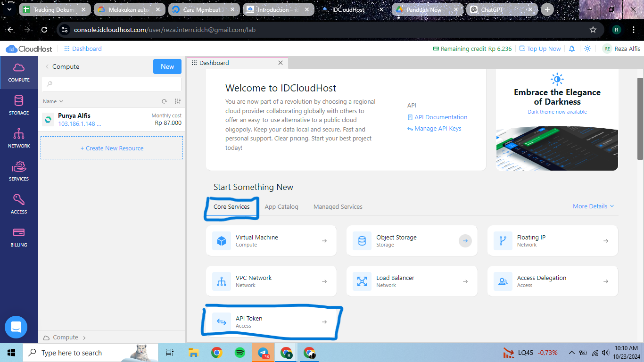Expand the More Details dropdown
Screen dimensions: 644x362
click(593, 206)
